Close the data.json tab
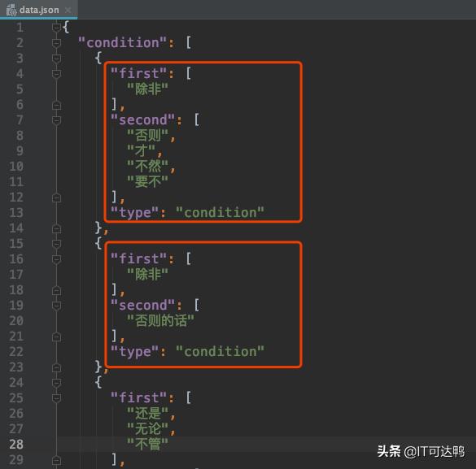This screenshot has width=476, height=469. pos(68,10)
